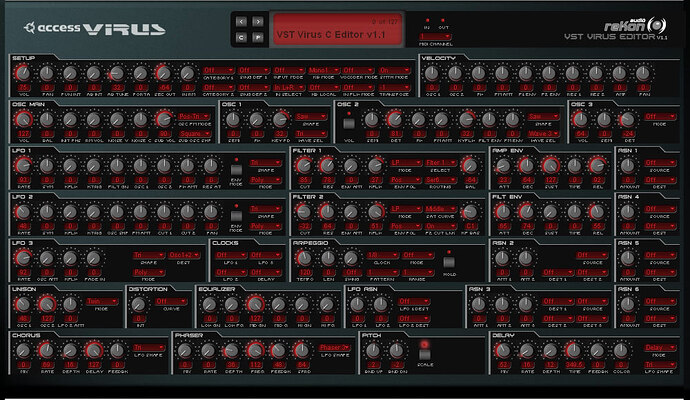Open OSC FM MODE dropdown showing Pos-Tri
This screenshot has height=400, width=690.
pos(195,117)
